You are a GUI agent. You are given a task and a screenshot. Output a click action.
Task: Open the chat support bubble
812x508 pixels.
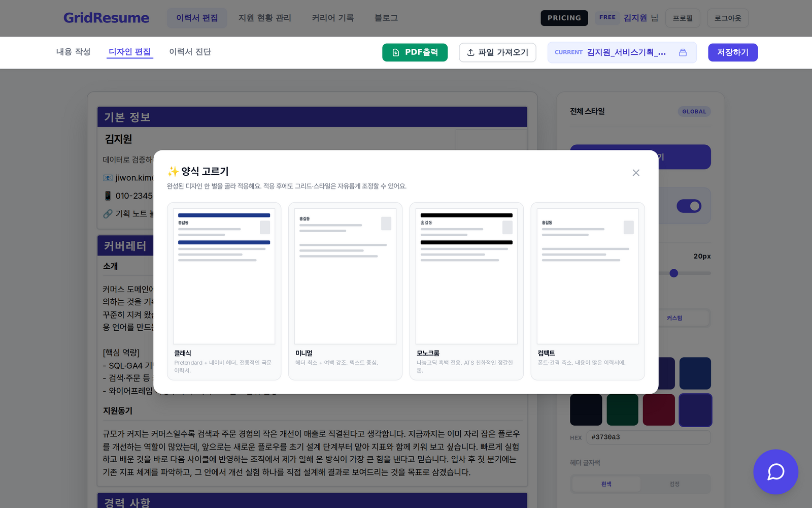775,471
